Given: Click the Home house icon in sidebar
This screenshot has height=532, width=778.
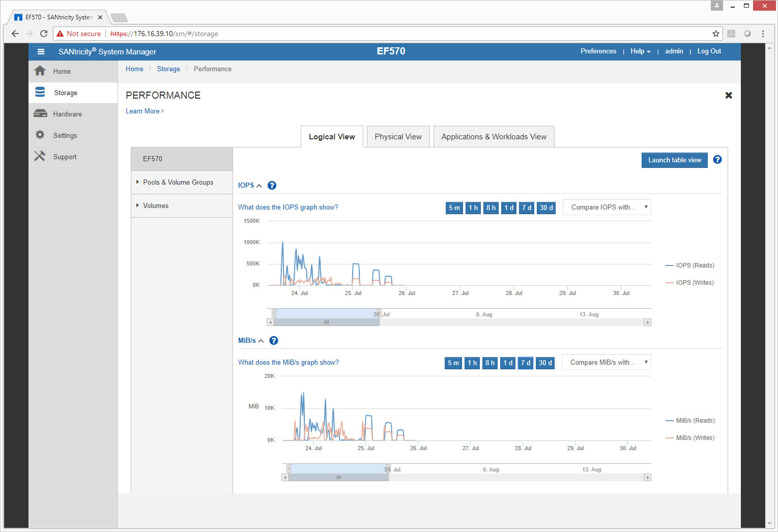Looking at the screenshot, I should tap(40, 71).
